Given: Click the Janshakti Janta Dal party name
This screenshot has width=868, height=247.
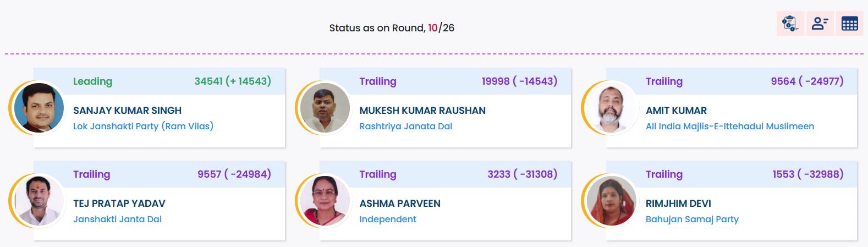Looking at the screenshot, I should pyautogui.click(x=117, y=219).
